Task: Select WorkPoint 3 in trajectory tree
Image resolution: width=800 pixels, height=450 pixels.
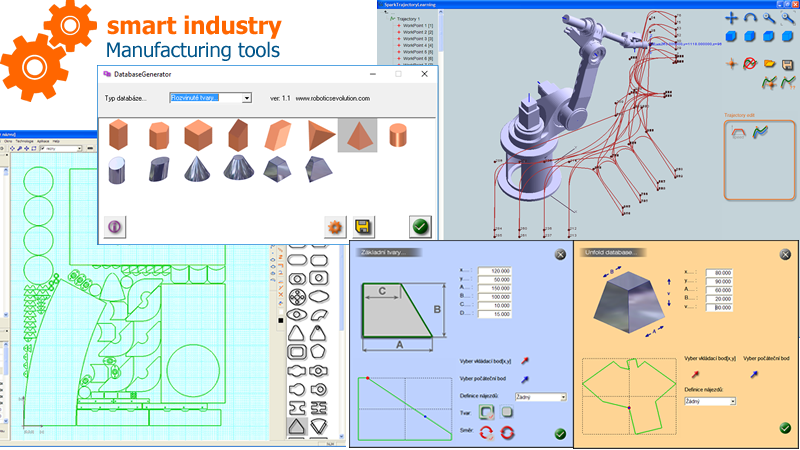Action: click(418, 39)
